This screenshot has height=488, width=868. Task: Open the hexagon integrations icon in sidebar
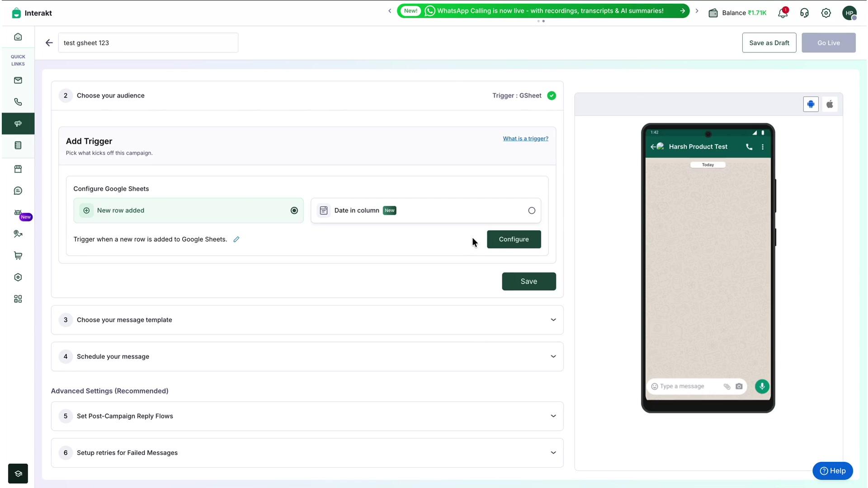[x=18, y=277]
